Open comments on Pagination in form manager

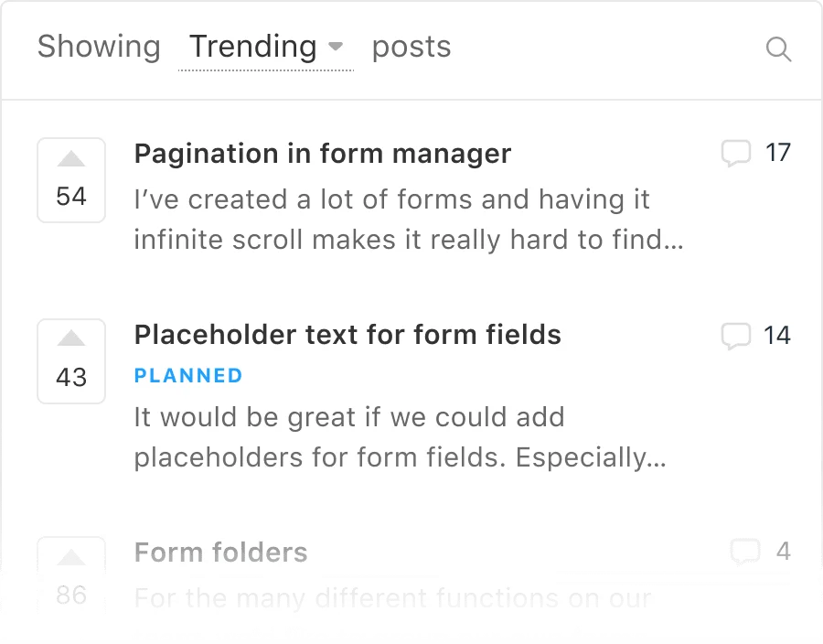(736, 153)
